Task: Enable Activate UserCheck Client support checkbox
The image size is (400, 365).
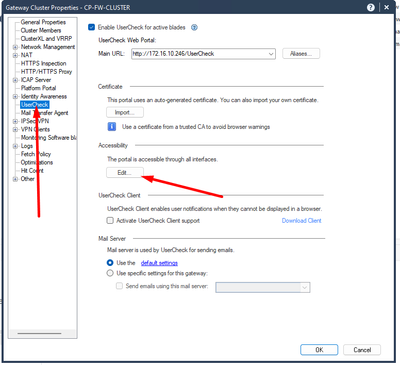Action: 110,220
